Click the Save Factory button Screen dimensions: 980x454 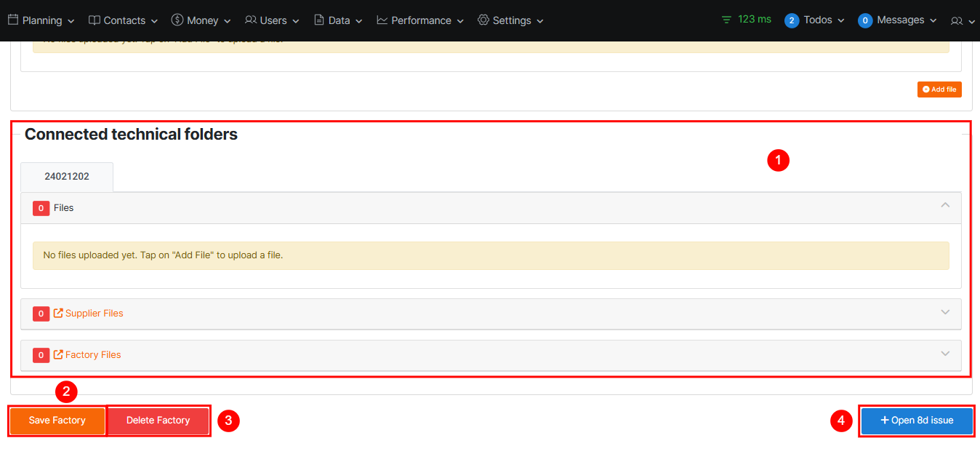click(57, 421)
